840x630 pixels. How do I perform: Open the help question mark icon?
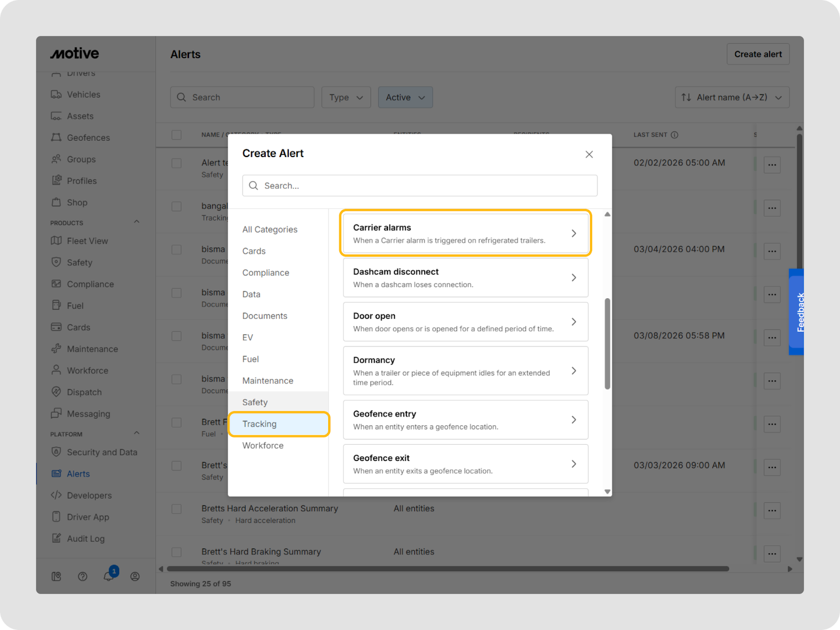82,576
